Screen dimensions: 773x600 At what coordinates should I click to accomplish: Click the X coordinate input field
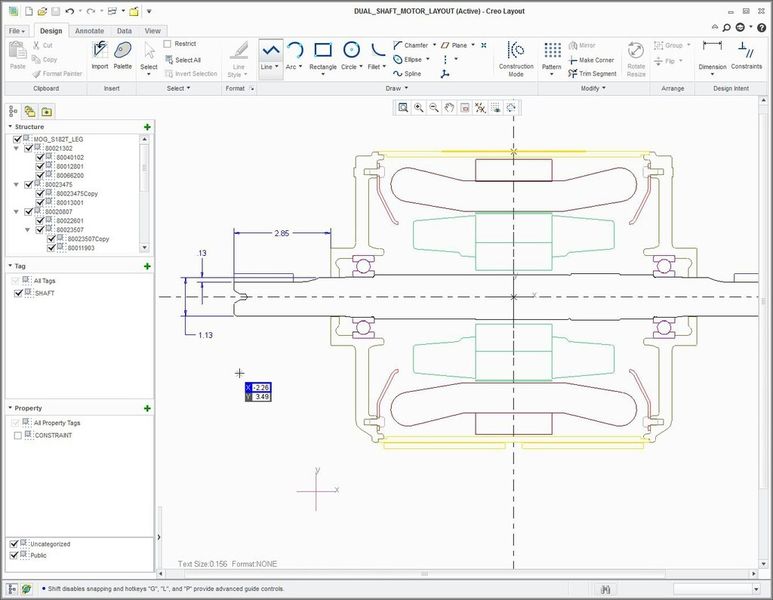click(x=261, y=388)
